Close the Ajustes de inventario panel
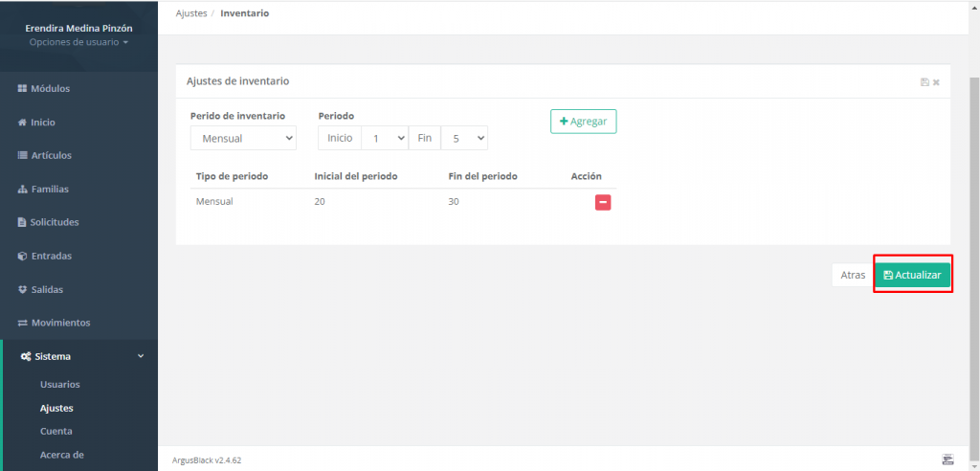Image resolution: width=980 pixels, height=471 pixels. [936, 82]
